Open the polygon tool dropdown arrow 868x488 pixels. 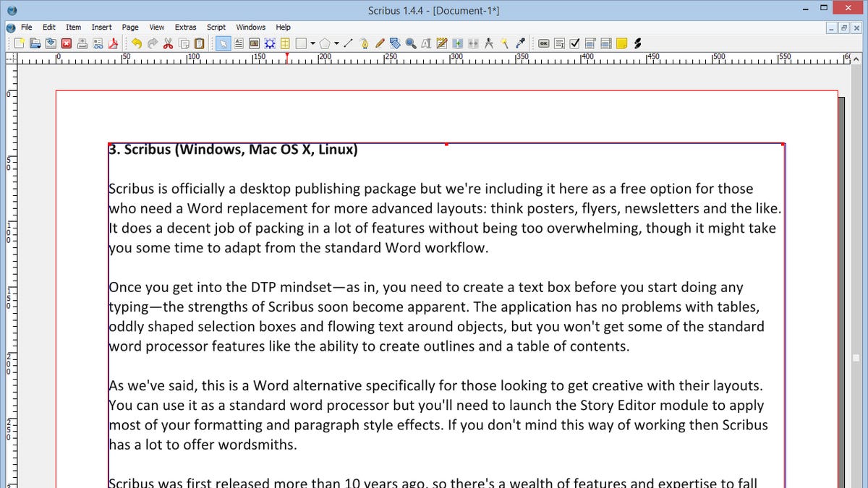pyautogui.click(x=336, y=43)
